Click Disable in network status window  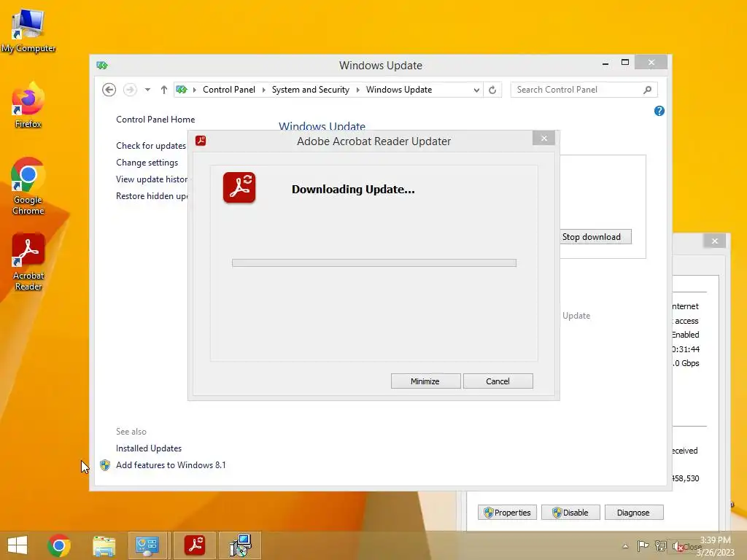(x=570, y=513)
